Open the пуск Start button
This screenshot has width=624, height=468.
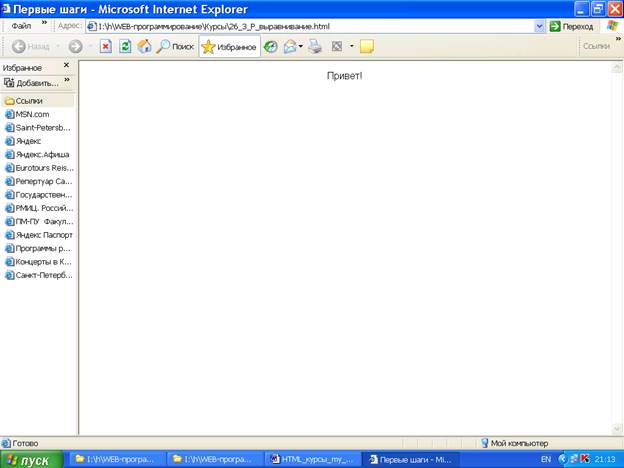[x=31, y=460]
